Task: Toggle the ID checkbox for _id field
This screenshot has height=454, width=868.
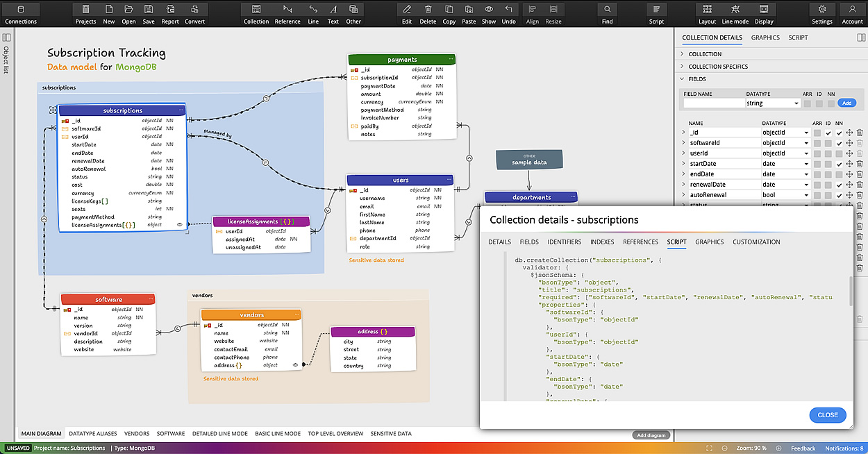Action: [828, 133]
